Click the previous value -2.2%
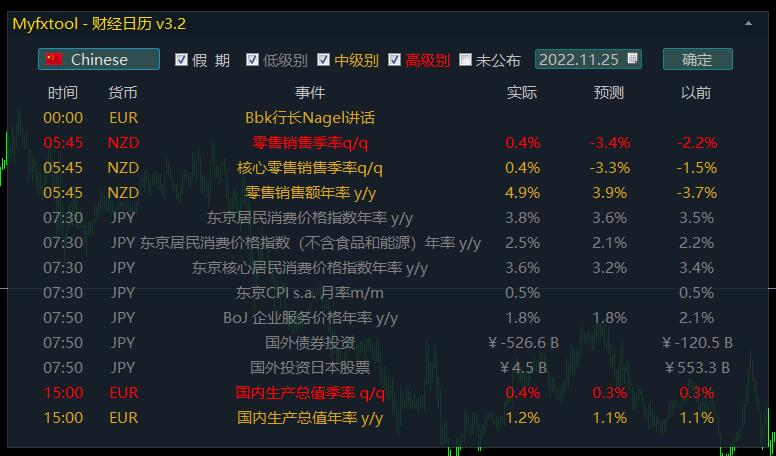 tap(697, 143)
